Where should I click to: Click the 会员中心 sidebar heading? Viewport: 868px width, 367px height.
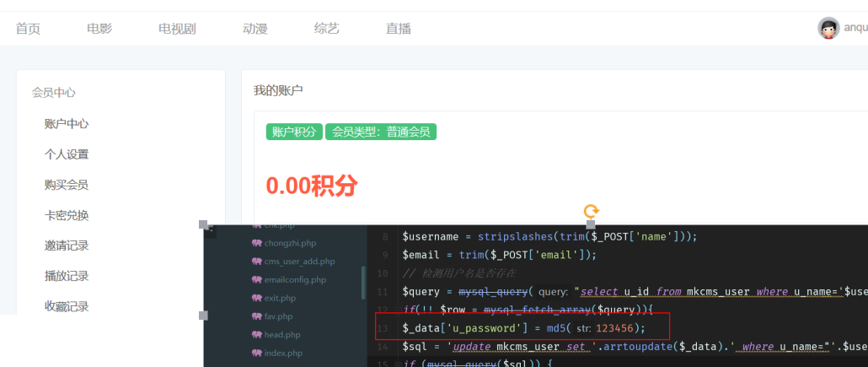tap(54, 93)
